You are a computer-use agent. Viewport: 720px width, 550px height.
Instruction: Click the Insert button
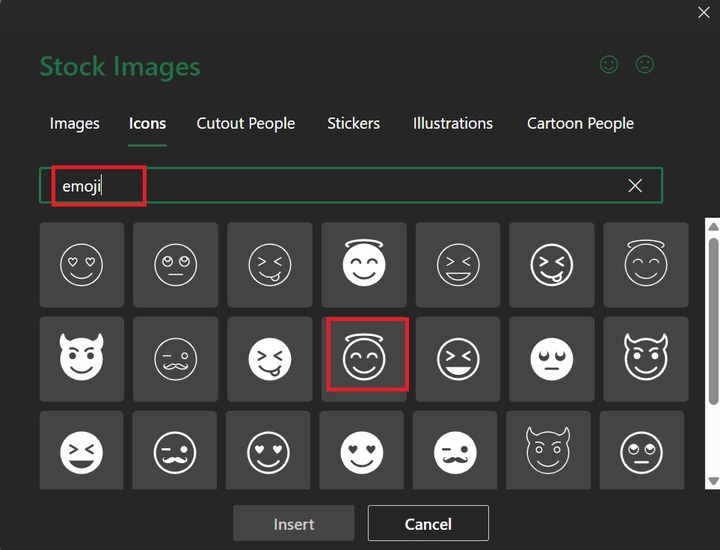[294, 524]
